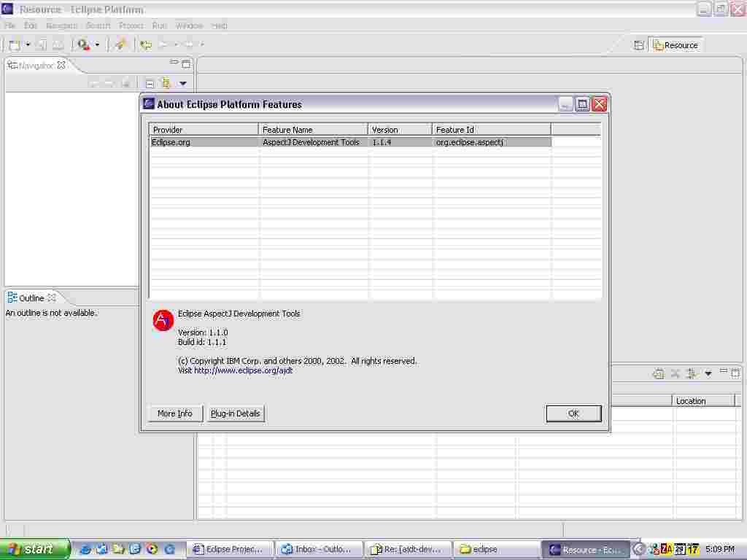
Task: Click the Navigator's Forward arrow icon
Action: [x=109, y=84]
